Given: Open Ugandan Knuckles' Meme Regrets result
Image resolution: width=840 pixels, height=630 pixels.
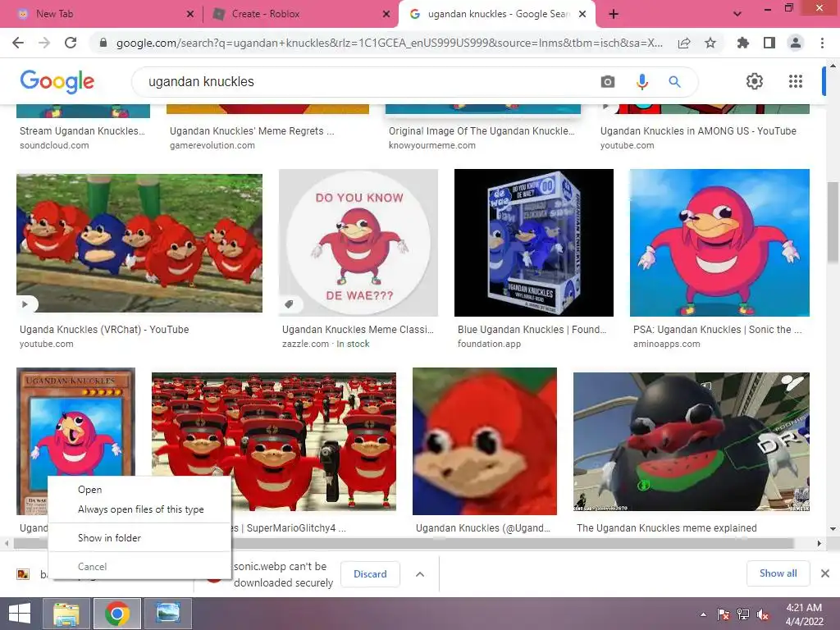Looking at the screenshot, I should click(252, 130).
